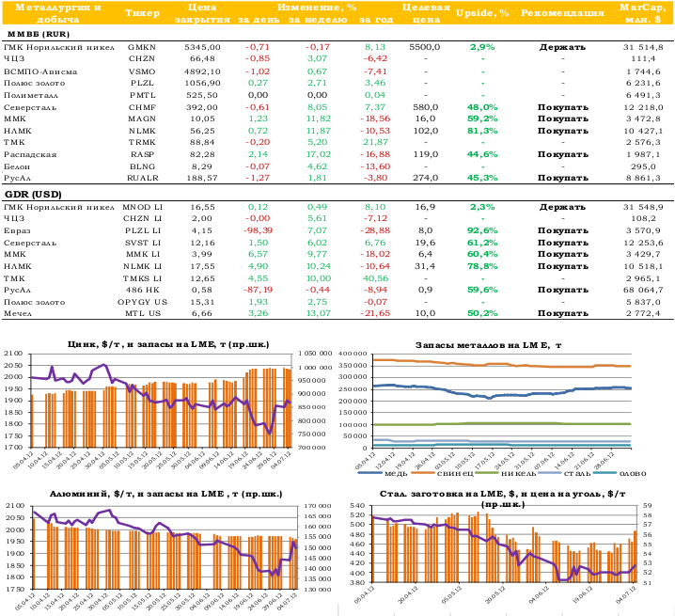The image size is (675, 616).
Task: Click the 'OPYGY US' ticker cell
Action: pos(142,303)
